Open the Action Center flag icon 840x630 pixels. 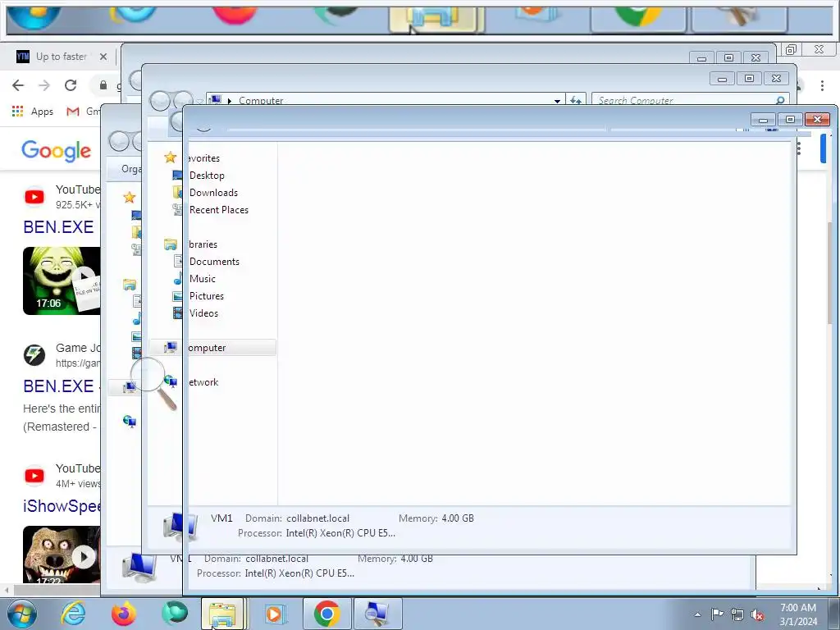pos(717,614)
